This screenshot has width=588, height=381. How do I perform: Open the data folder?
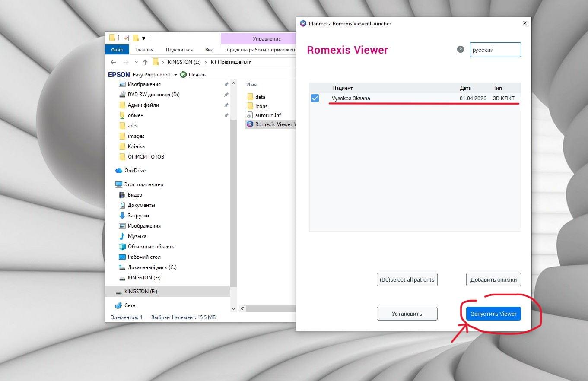click(x=260, y=97)
